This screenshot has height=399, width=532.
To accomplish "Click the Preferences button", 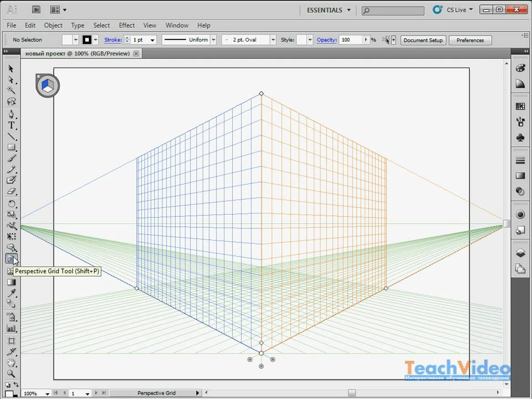I will (x=470, y=40).
